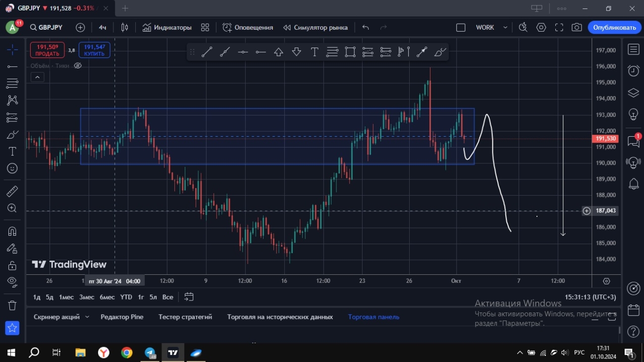The width and height of the screenshot is (644, 362).
Task: Pick text tool in floating toolbar
Action: [314, 52]
